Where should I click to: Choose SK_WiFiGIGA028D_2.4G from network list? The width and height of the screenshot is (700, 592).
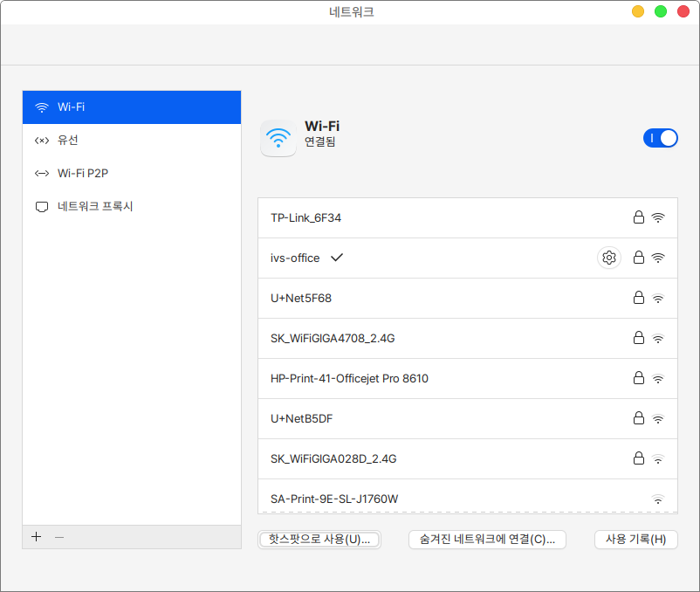(x=339, y=458)
